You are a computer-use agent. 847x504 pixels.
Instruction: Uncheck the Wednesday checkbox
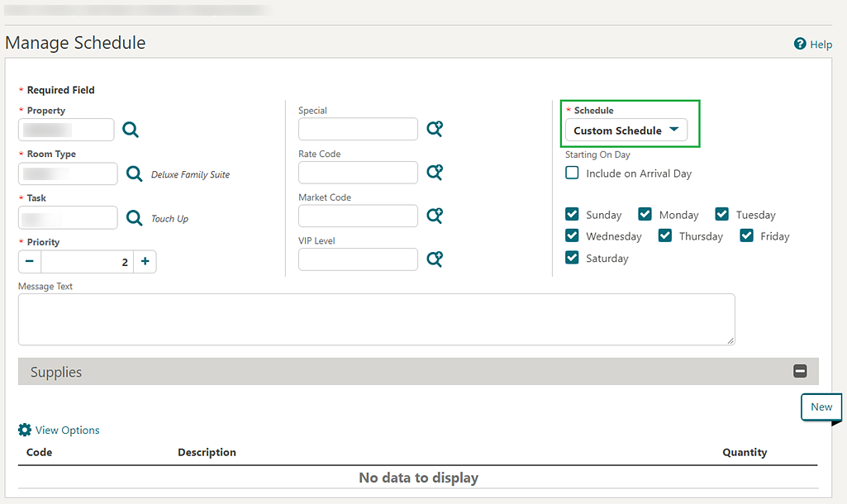click(571, 235)
